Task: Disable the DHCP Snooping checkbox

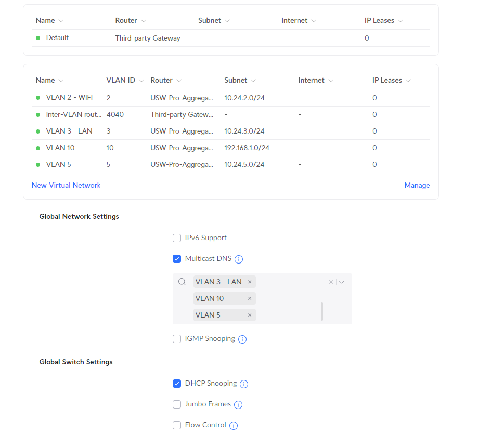Action: [177, 384]
